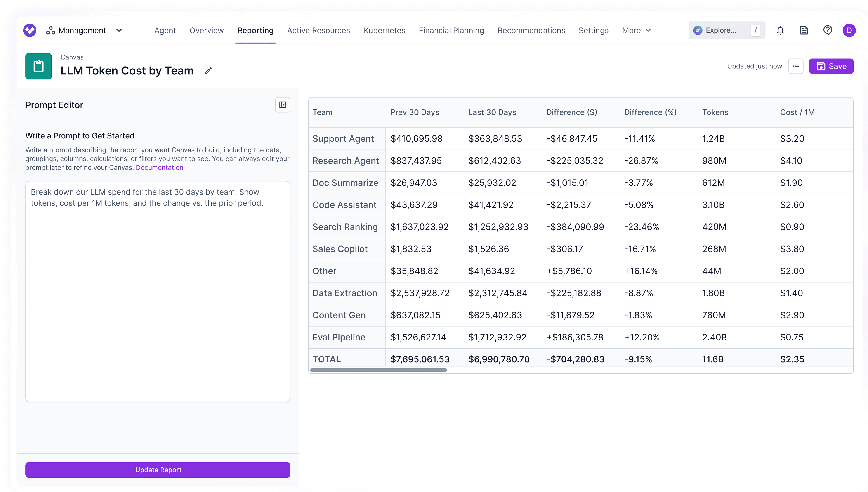868x492 pixels.
Task: Open the Financial Planning tab
Action: pos(451,30)
